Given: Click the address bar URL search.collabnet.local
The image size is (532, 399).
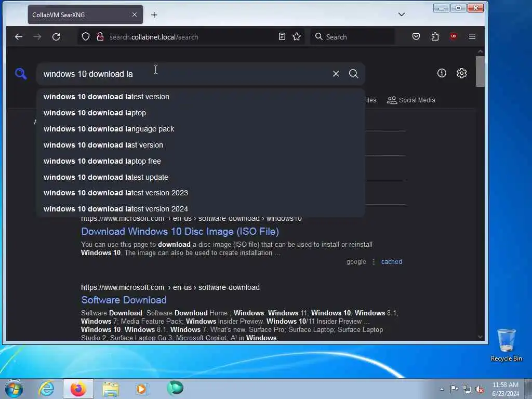Looking at the screenshot, I should point(154,37).
